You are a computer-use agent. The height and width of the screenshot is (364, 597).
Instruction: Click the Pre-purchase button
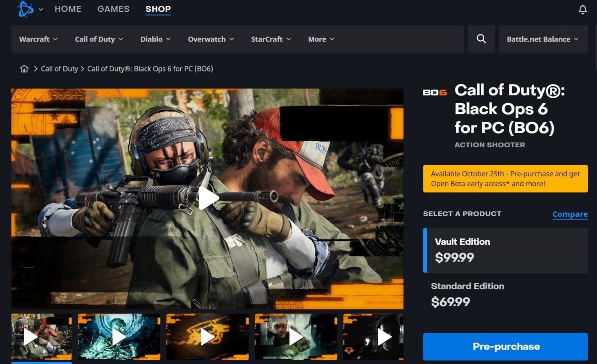tap(505, 346)
